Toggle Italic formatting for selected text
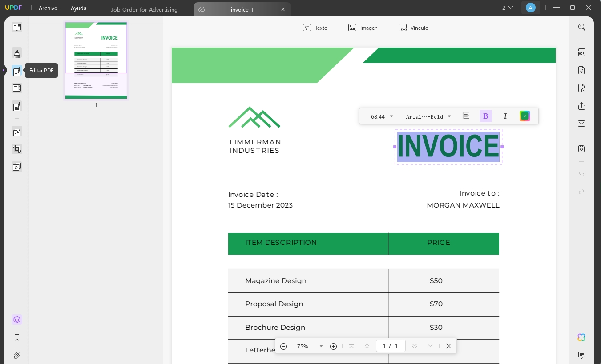Screen dimensions: 601x364 point(505,116)
